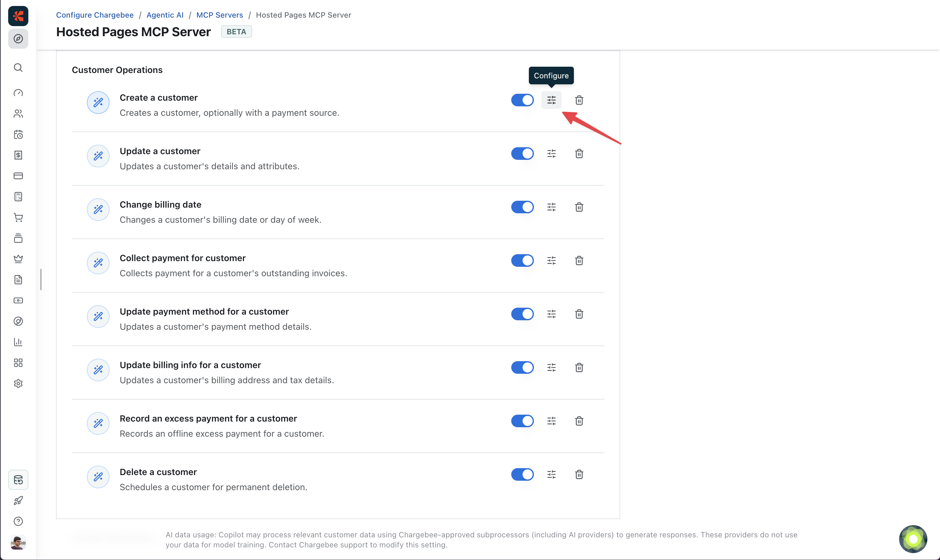
Task: Open the shopping cart icon in sidebar
Action: 18,217
